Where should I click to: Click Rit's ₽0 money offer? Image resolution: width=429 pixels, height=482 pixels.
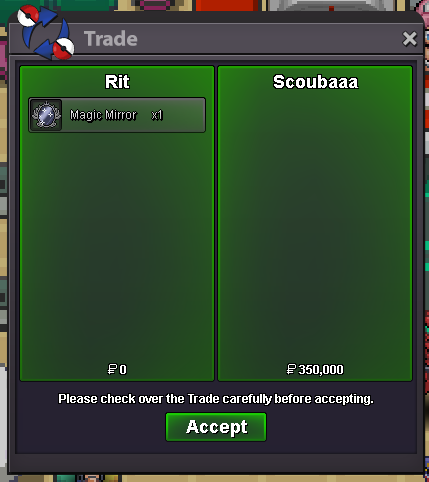(x=117, y=369)
